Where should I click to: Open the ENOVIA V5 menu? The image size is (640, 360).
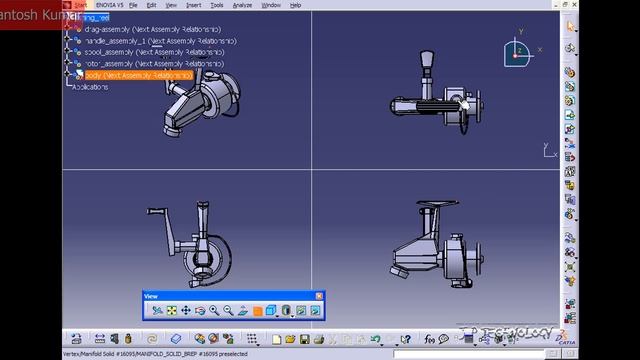[x=109, y=5]
